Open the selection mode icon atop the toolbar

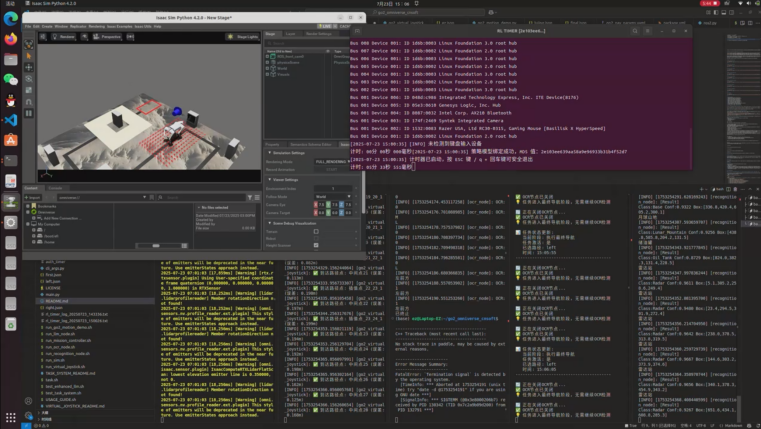29,44
